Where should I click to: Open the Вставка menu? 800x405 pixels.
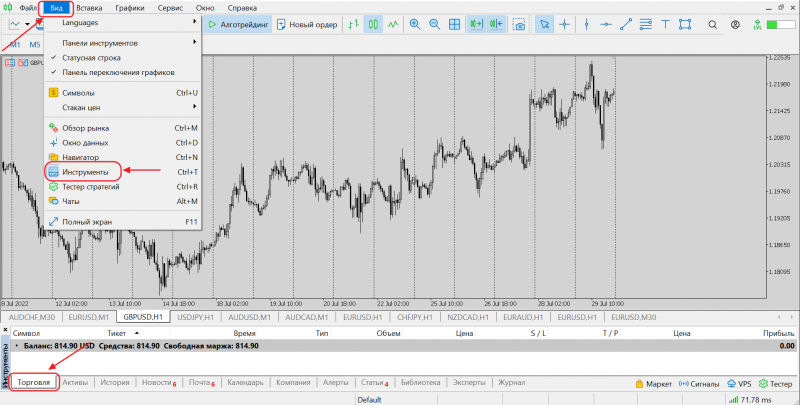click(89, 8)
